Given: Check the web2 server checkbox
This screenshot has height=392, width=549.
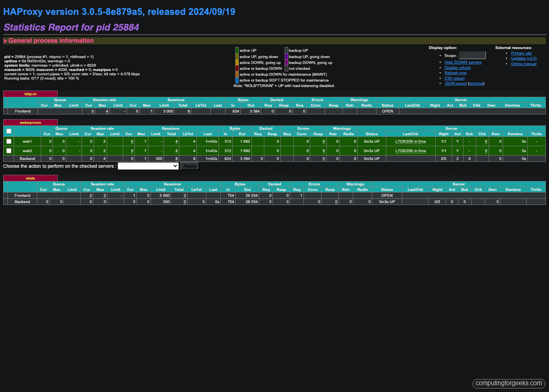Looking at the screenshot, I should tap(9, 151).
